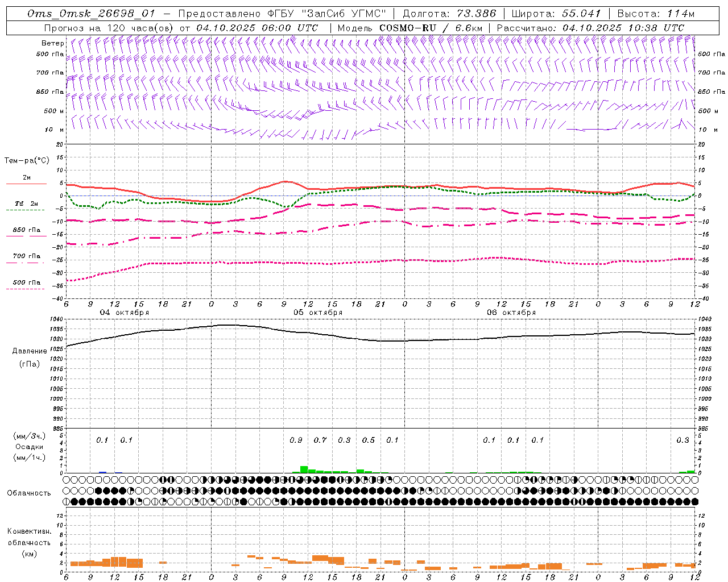Click the (гПа) unit label under Давление
The width and height of the screenshot is (728, 582).
(x=29, y=364)
